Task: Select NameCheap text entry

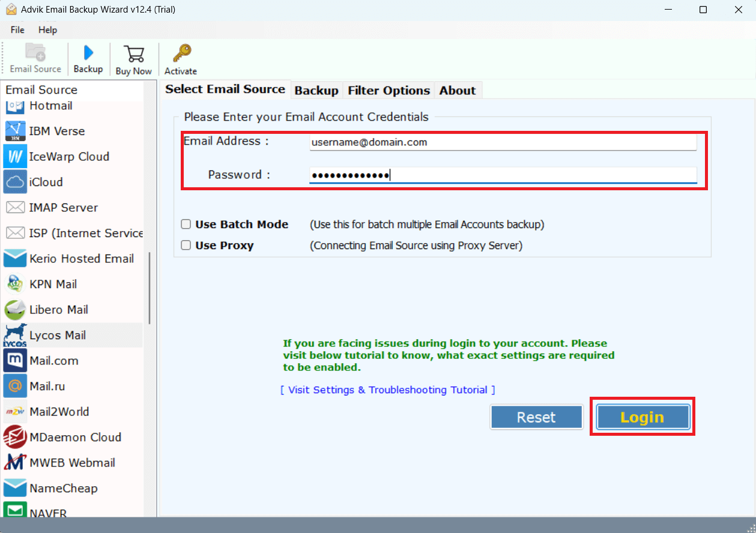Action: 64,488
